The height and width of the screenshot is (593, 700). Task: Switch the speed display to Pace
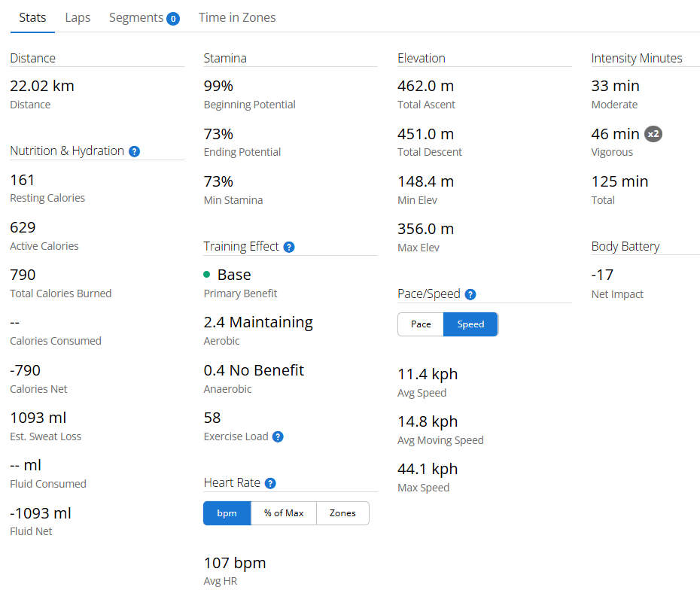click(421, 324)
